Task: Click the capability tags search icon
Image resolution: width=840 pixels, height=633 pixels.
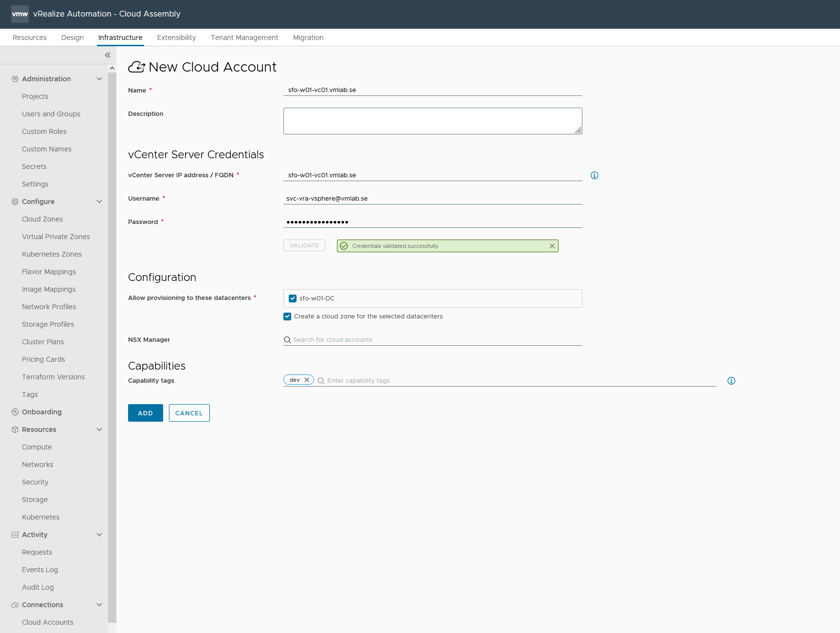Action: click(x=321, y=381)
